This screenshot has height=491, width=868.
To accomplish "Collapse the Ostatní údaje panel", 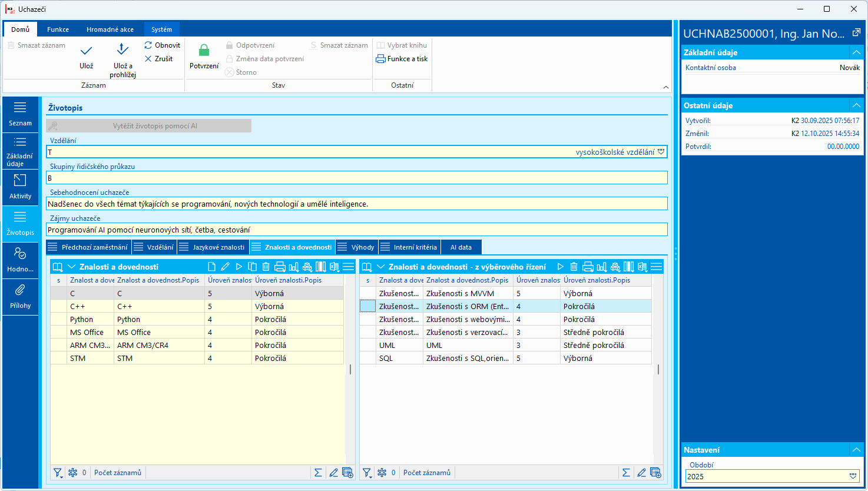I will tap(856, 105).
